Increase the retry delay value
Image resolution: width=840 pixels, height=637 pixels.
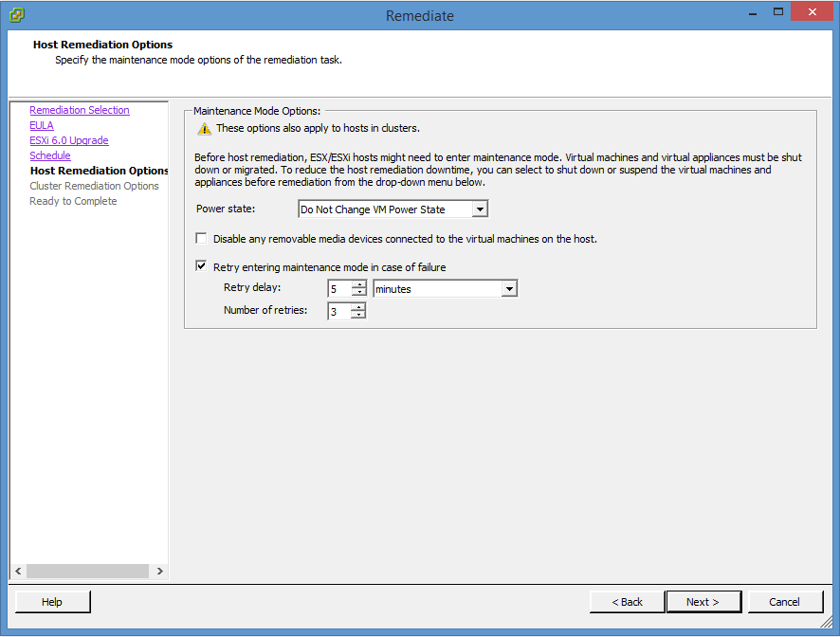pyautogui.click(x=358, y=284)
